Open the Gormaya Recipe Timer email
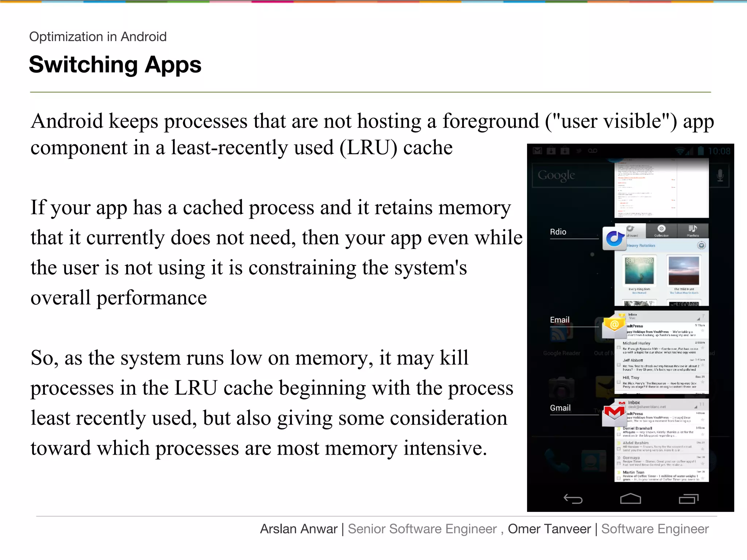Viewport: 747px width, 560px height. coord(662,461)
